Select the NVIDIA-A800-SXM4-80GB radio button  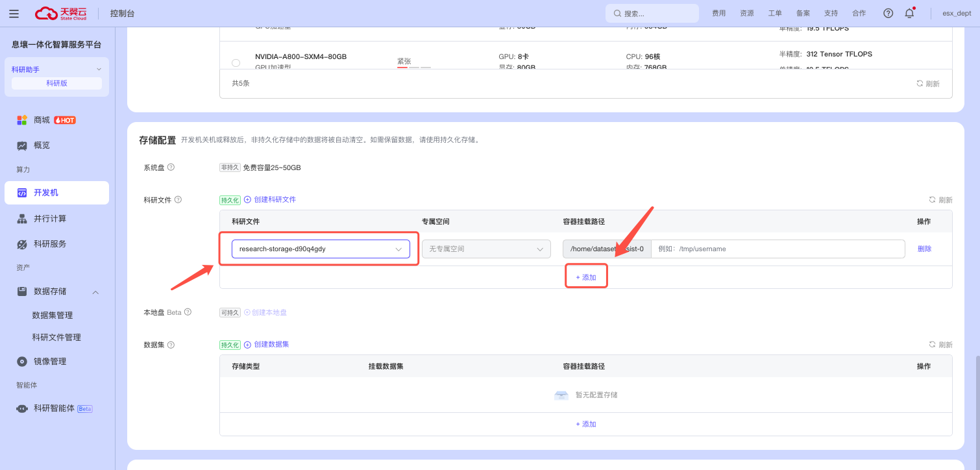[236, 62]
